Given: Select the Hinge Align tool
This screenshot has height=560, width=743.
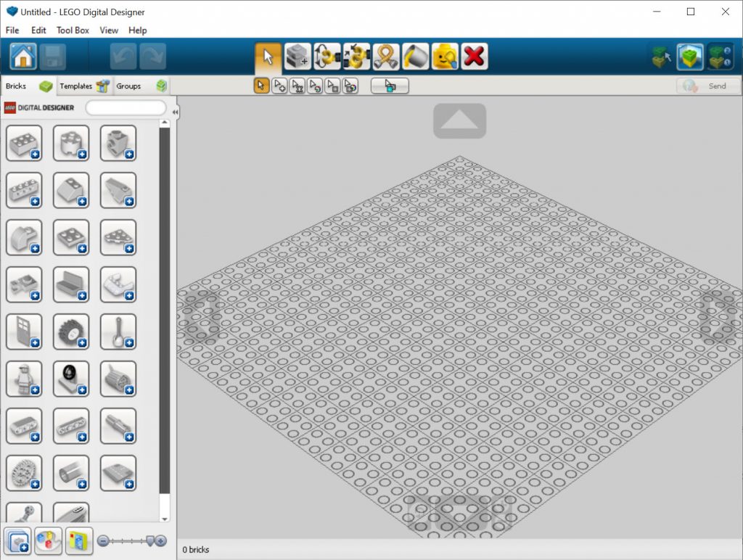Looking at the screenshot, I should tap(356, 57).
